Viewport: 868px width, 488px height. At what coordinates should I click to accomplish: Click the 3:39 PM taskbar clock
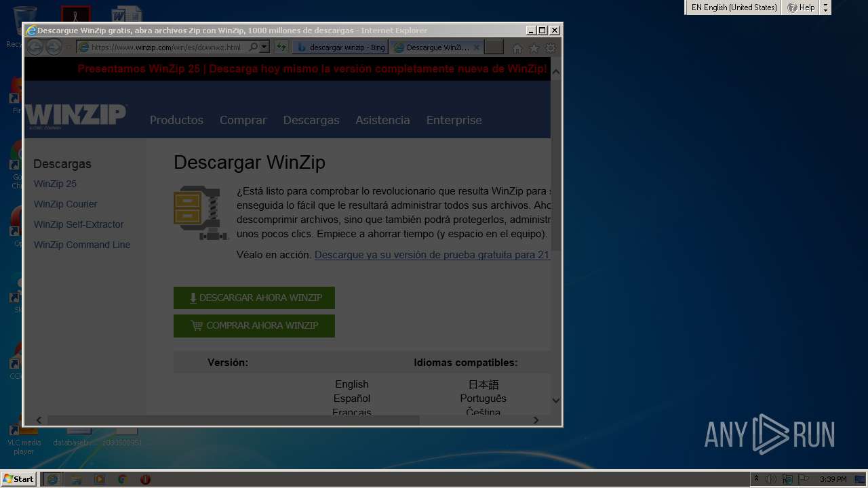(833, 479)
